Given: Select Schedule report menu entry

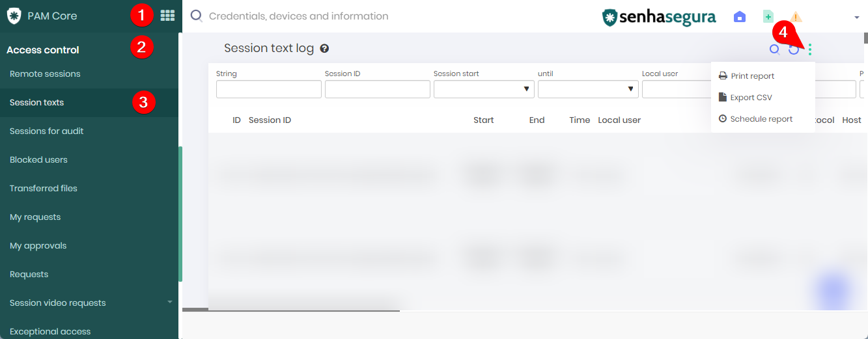Looking at the screenshot, I should 755,119.
